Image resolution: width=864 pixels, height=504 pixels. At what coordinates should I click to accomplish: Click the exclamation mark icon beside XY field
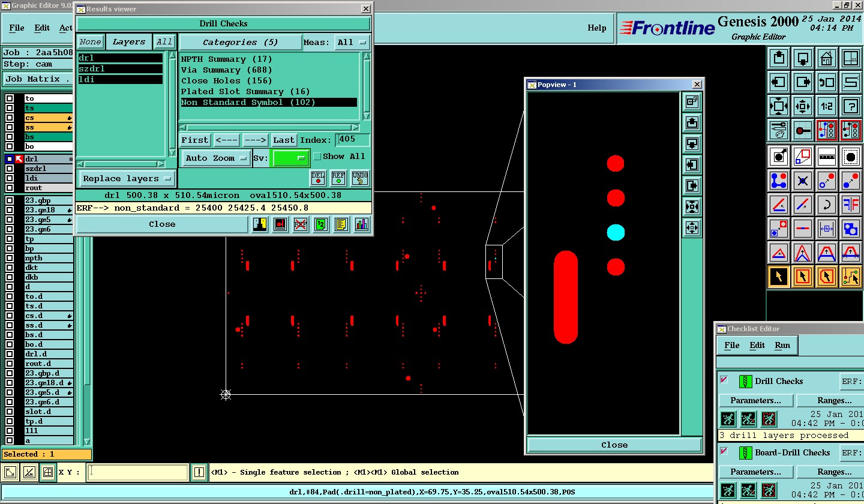click(x=199, y=472)
